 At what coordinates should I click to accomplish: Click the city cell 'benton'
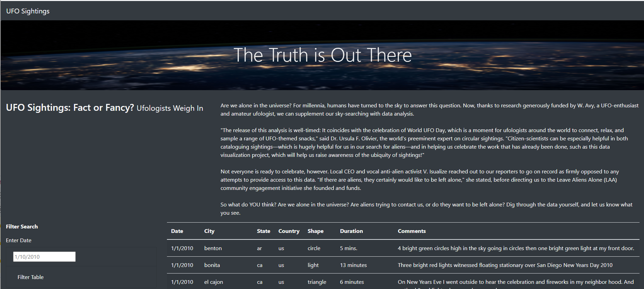tap(213, 248)
